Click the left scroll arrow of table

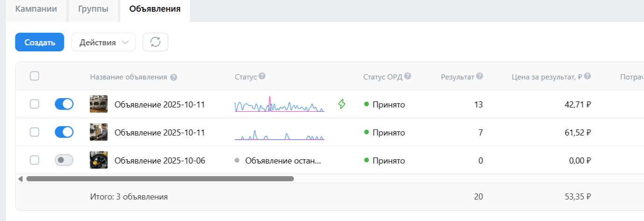tap(20, 178)
